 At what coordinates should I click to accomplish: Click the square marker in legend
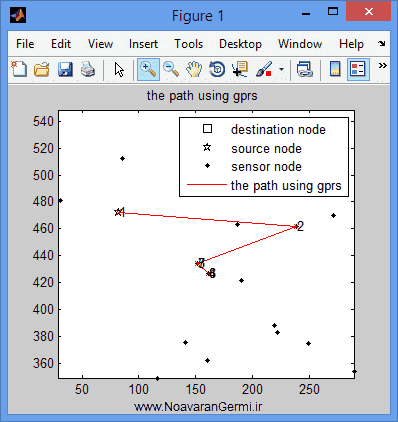[207, 129]
